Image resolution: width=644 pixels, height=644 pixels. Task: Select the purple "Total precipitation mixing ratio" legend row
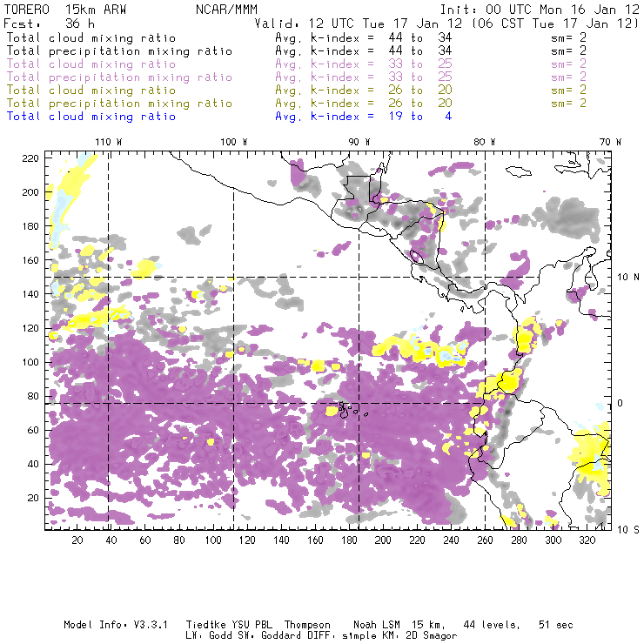pos(119,77)
